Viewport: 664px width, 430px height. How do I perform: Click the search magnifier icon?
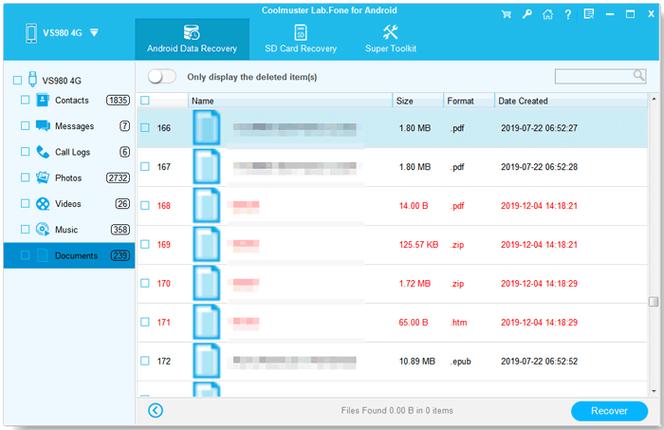[639, 75]
